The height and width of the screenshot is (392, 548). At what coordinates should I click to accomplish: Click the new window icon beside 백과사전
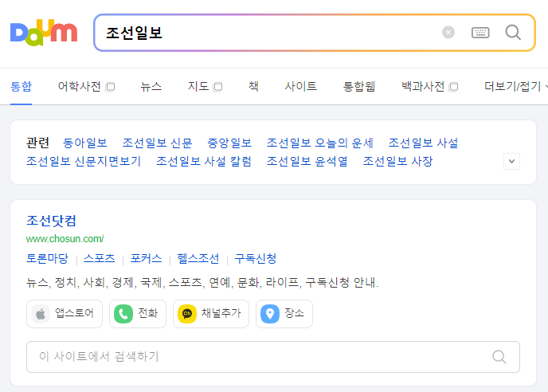click(454, 87)
